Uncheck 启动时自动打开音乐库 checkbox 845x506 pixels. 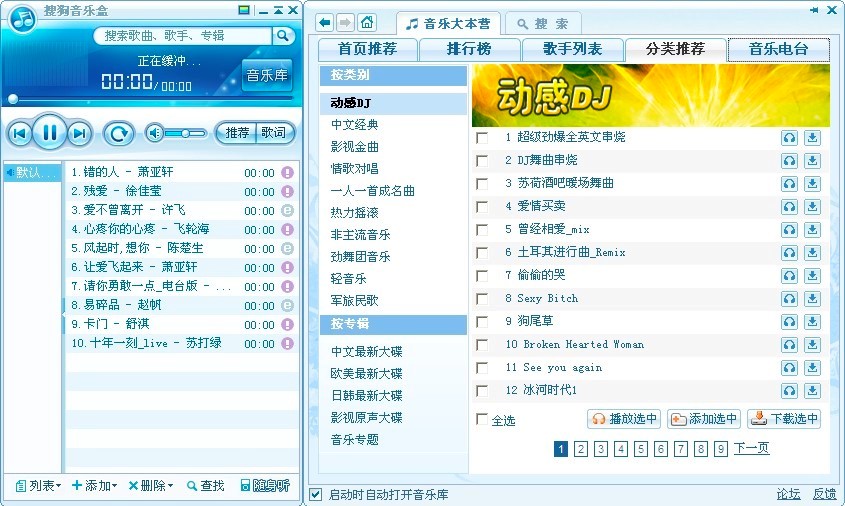pos(316,494)
